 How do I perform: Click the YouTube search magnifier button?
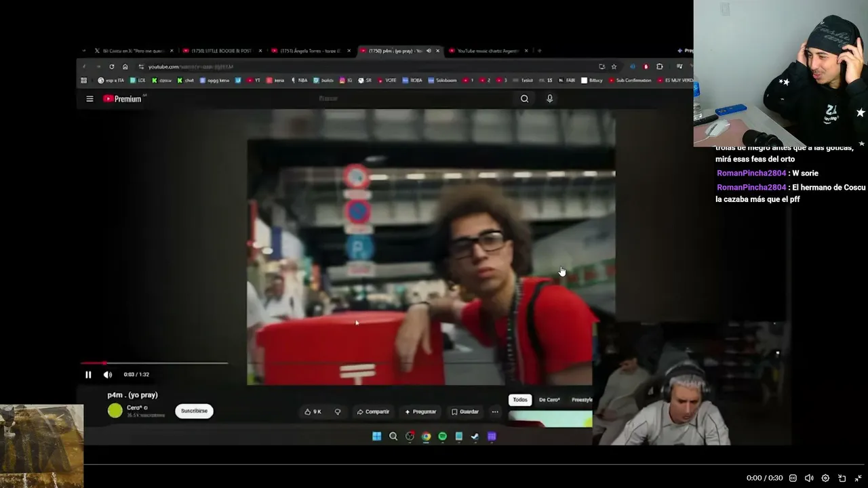[x=524, y=99]
